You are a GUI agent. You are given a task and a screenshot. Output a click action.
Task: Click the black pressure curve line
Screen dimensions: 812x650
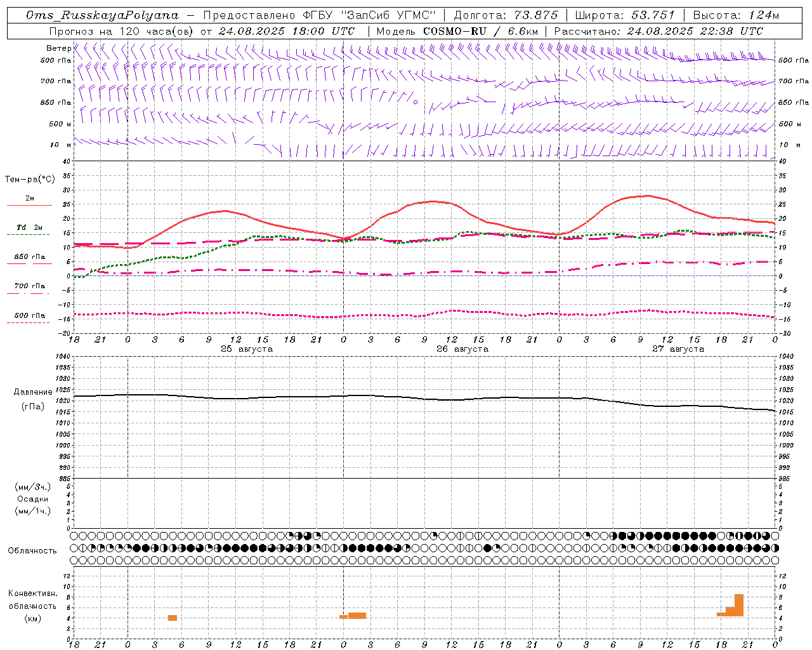(425, 399)
